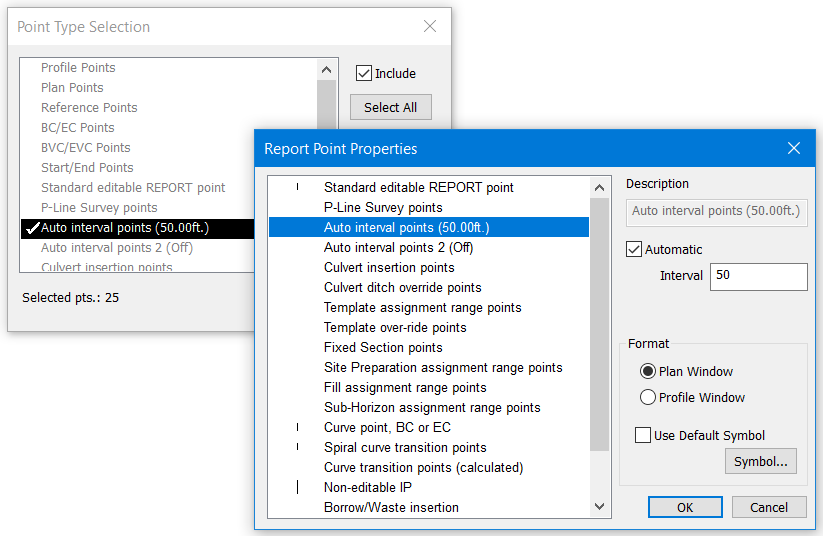This screenshot has width=823, height=536.
Task: Choose the Profile Window format option
Action: pos(647,397)
